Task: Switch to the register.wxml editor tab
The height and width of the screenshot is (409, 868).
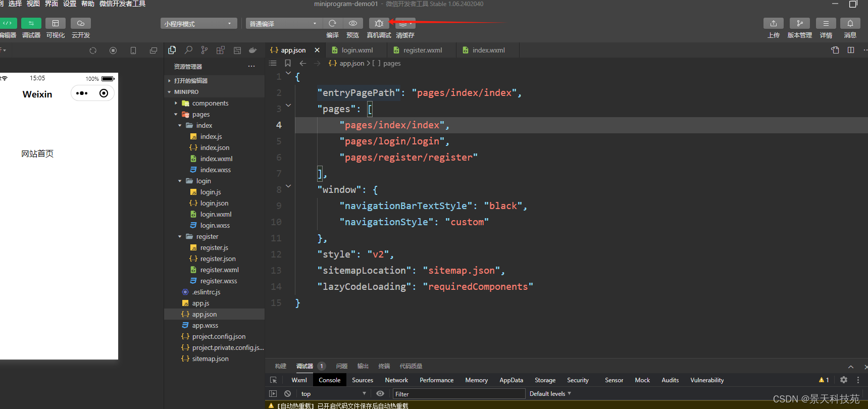Action: point(422,50)
